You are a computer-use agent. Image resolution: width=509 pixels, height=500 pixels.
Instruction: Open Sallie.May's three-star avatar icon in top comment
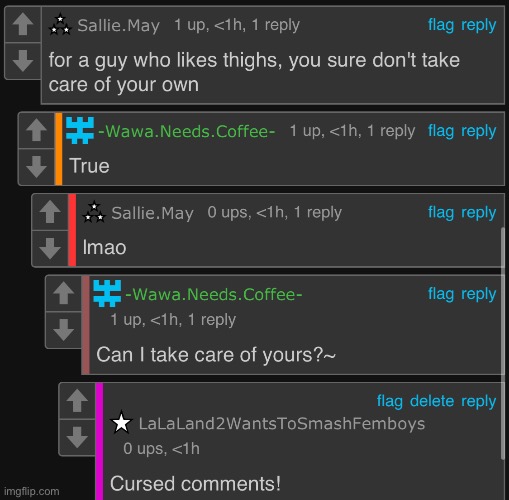tap(60, 24)
